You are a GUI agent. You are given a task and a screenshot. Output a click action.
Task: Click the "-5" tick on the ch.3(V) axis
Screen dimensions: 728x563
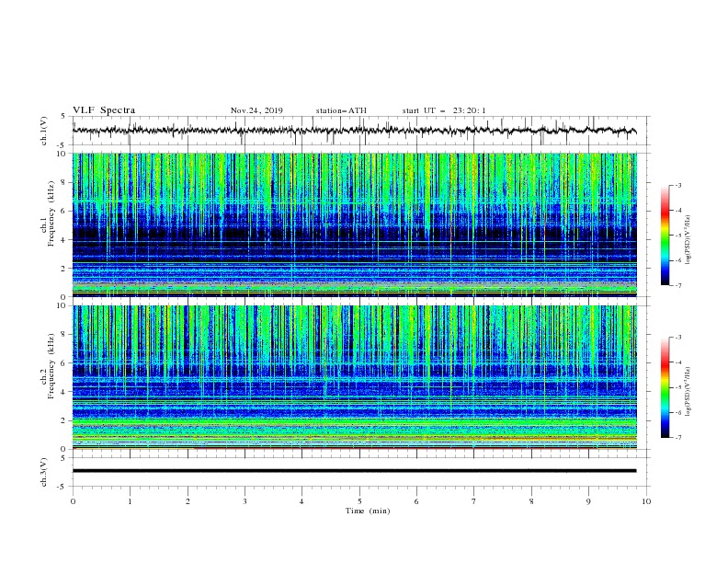pos(62,487)
